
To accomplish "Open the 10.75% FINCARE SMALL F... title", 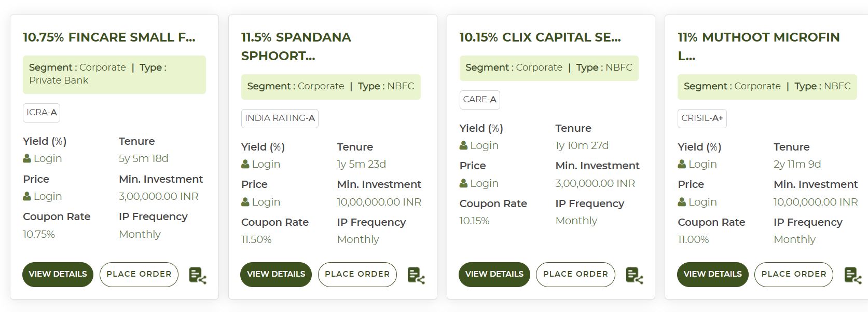I will (x=109, y=37).
